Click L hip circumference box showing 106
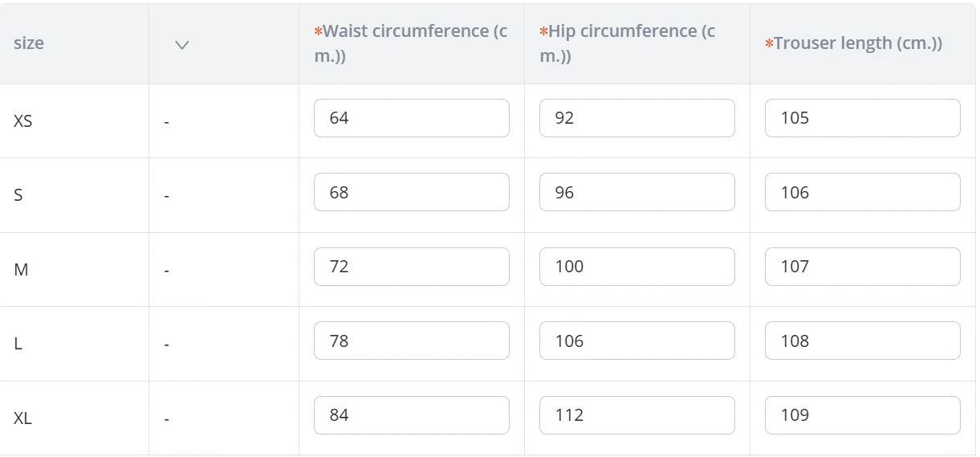Screen dimensions: 980x457 (636, 341)
